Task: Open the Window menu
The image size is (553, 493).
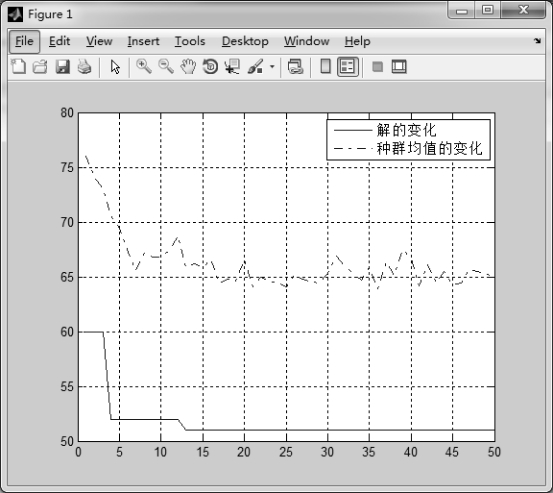Action: [x=306, y=41]
